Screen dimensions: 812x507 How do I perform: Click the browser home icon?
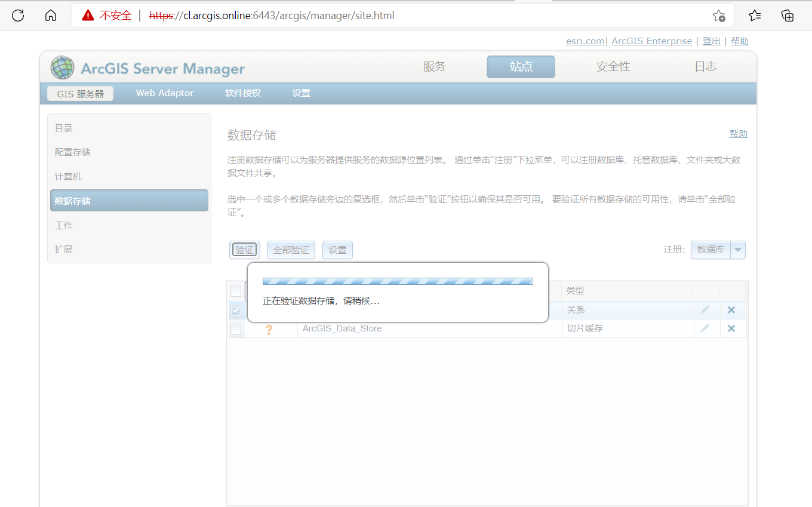[50, 15]
